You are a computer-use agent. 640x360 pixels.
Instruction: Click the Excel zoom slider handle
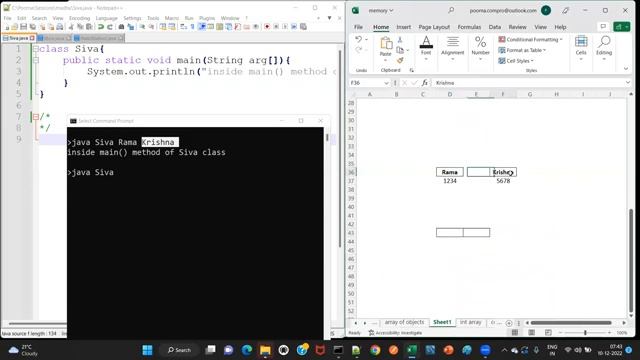(x=585, y=333)
